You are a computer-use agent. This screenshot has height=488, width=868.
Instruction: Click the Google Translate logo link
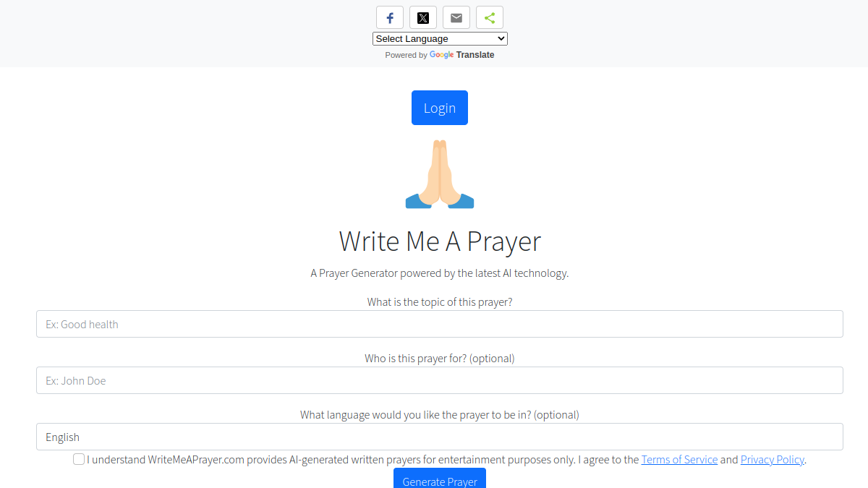pyautogui.click(x=461, y=55)
